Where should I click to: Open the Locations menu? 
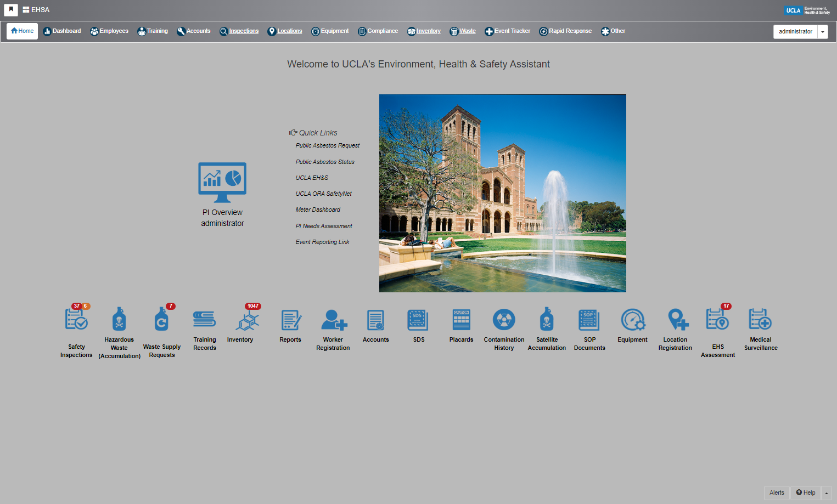pos(285,31)
